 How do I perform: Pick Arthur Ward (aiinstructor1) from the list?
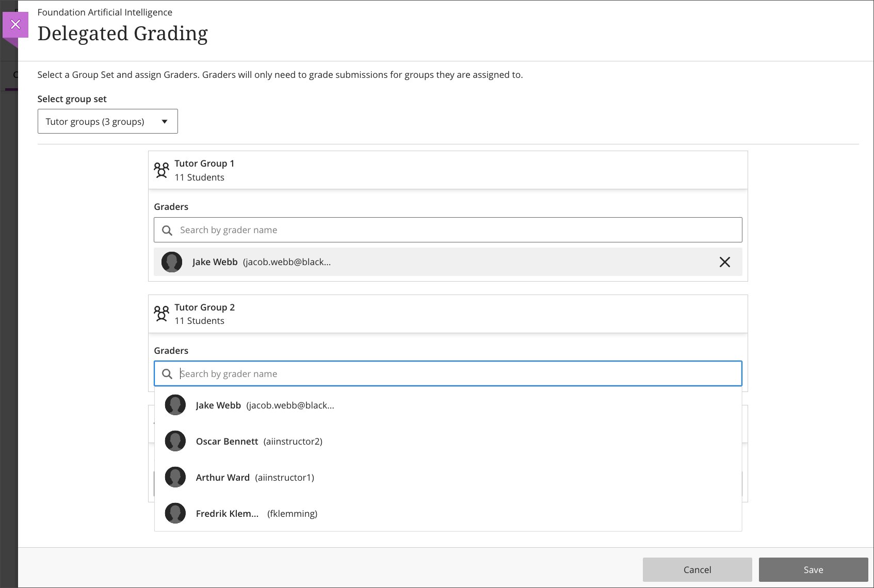coord(255,478)
